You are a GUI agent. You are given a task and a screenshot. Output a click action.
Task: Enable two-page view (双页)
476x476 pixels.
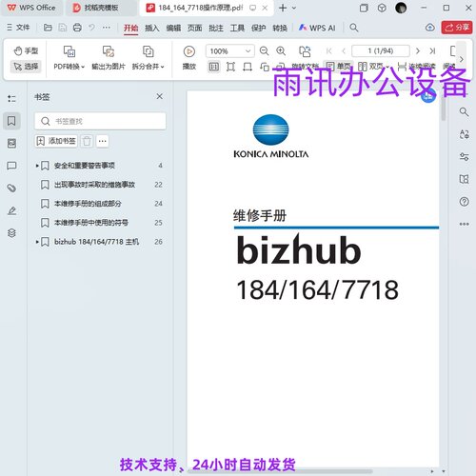(373, 66)
